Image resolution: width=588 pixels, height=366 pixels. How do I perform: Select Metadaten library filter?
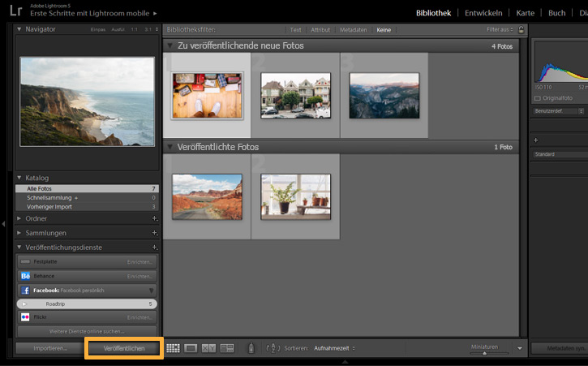click(x=354, y=30)
